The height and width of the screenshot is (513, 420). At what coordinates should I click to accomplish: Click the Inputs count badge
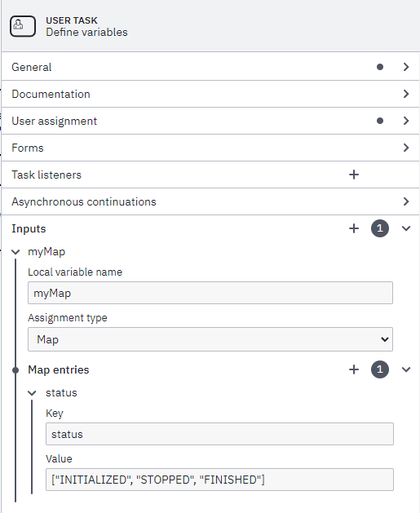point(380,228)
